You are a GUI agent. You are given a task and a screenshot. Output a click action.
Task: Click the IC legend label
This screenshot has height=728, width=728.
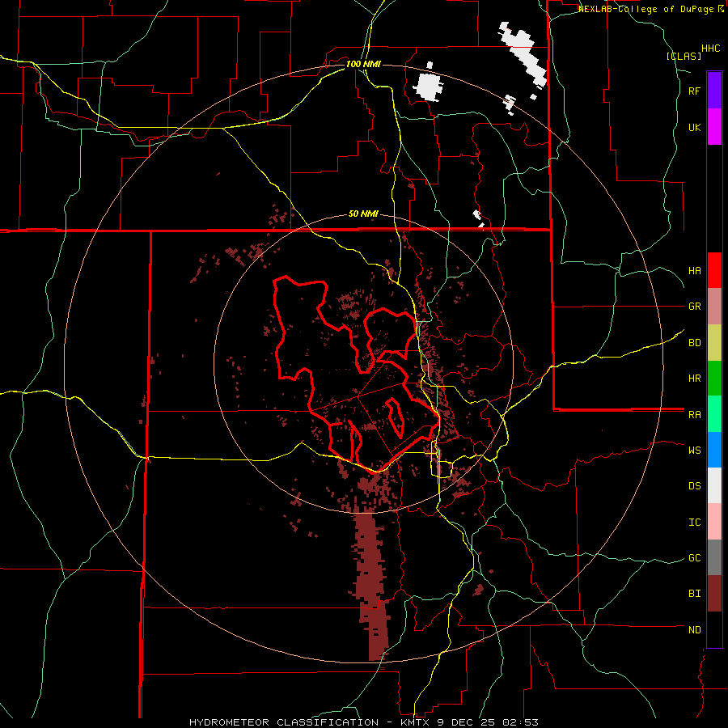point(695,522)
